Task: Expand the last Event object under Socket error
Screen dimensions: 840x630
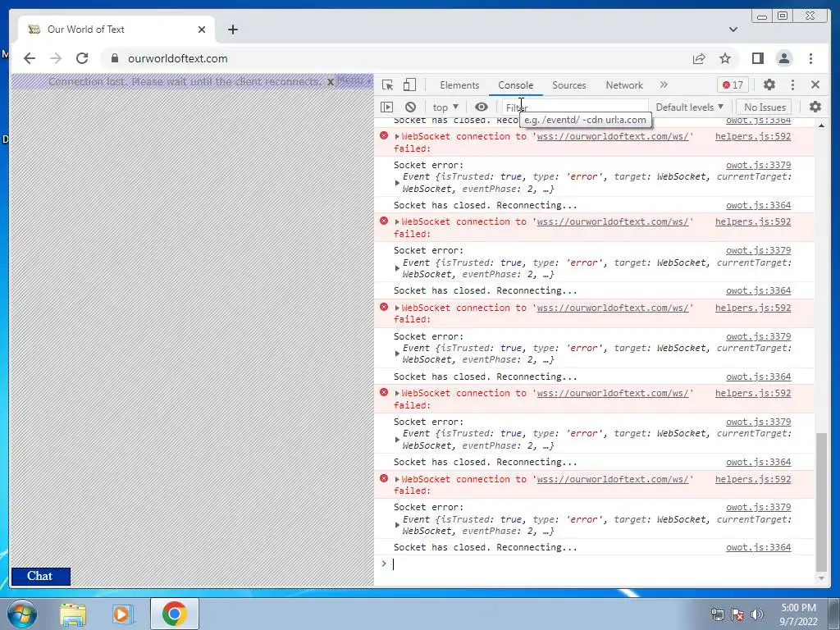Action: (397, 525)
